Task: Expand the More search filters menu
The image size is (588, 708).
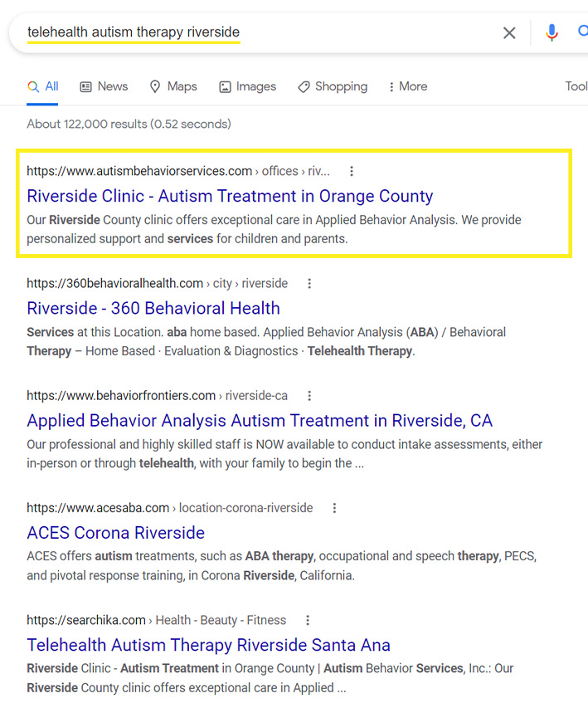Action: (407, 86)
